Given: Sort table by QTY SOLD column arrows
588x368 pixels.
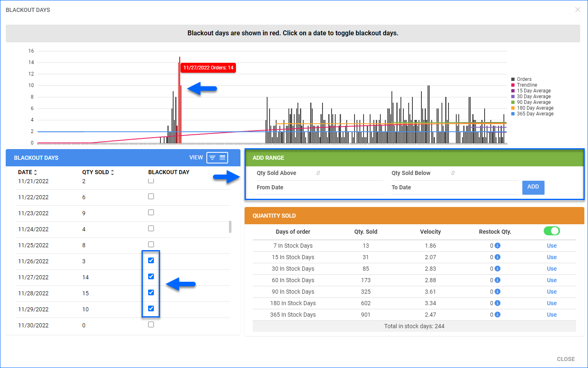Looking at the screenshot, I should click(112, 172).
